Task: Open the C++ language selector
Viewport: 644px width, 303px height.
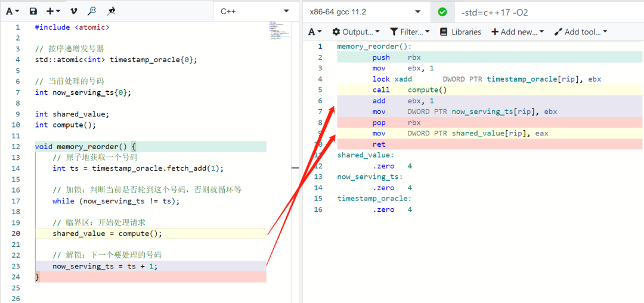Action: (x=255, y=11)
